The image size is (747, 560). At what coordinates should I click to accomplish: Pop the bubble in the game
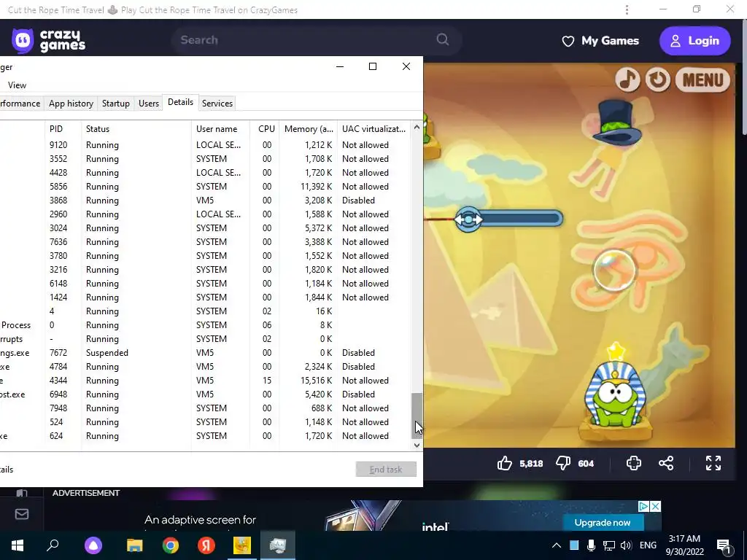614,270
